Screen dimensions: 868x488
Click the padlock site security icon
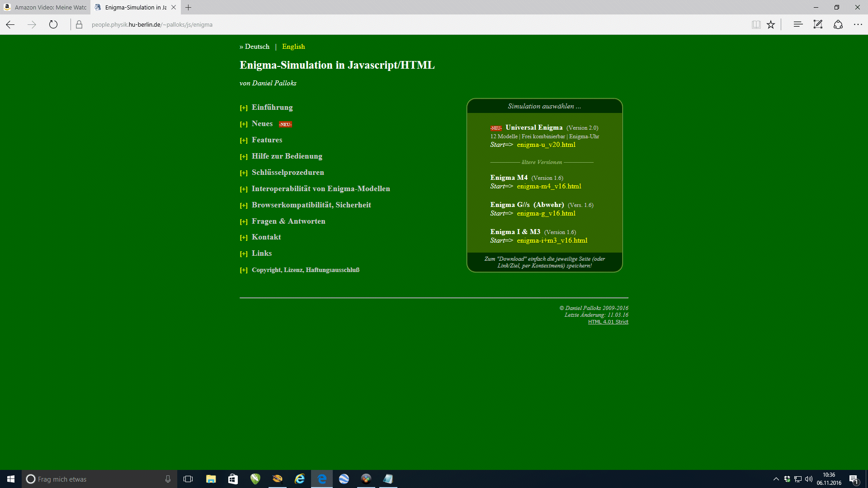pos(79,24)
